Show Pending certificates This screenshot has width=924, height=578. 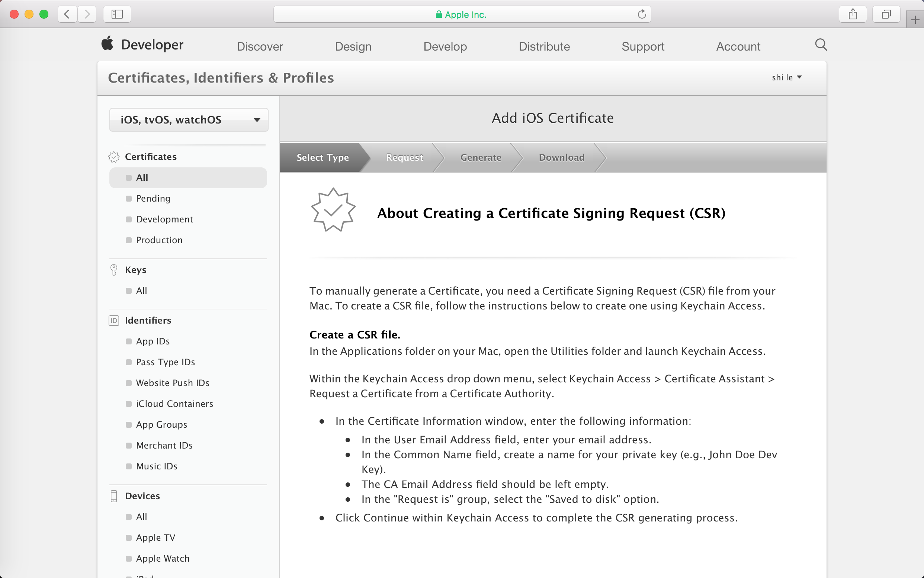tap(153, 198)
